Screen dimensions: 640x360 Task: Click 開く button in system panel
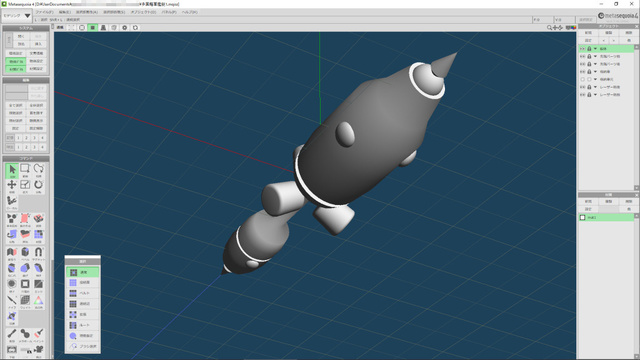click(21, 36)
